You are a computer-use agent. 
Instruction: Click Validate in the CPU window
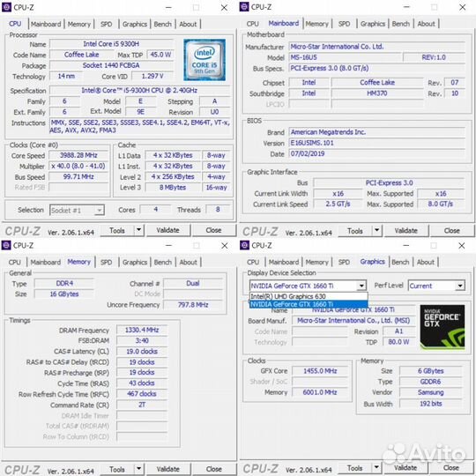point(167,230)
